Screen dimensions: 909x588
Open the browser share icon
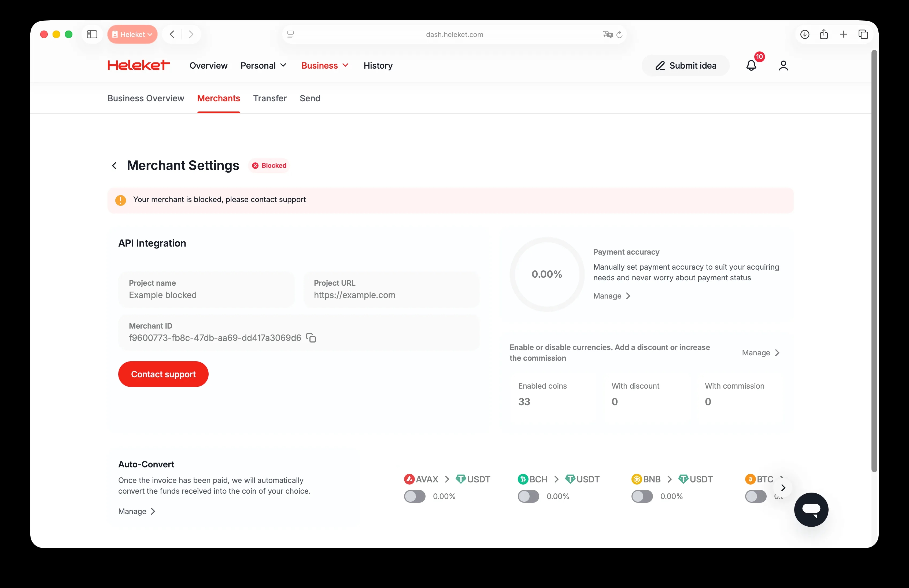pyautogui.click(x=824, y=34)
